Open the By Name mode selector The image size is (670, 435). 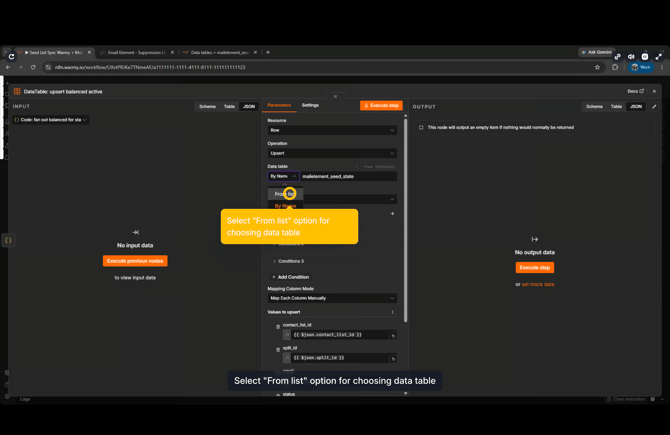point(283,176)
